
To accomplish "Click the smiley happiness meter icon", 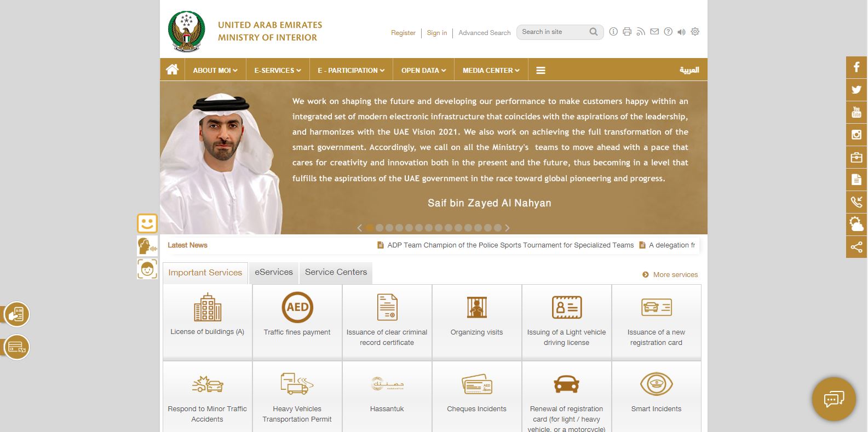I will pos(147,223).
